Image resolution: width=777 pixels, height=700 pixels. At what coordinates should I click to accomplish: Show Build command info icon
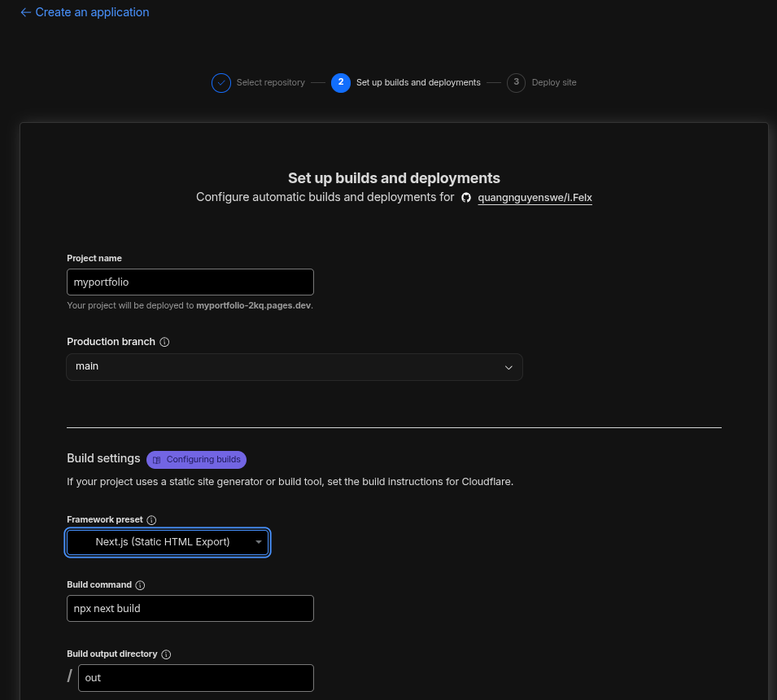click(140, 585)
